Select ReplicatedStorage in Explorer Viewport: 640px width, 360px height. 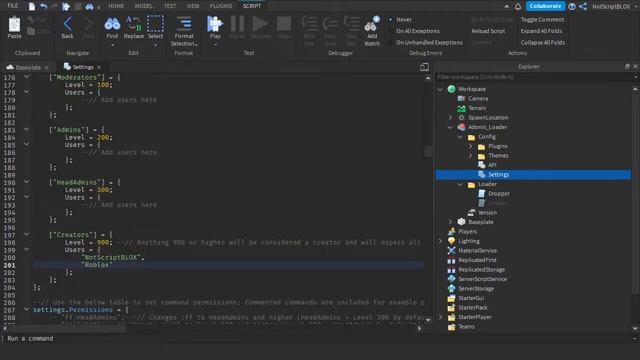tap(482, 270)
